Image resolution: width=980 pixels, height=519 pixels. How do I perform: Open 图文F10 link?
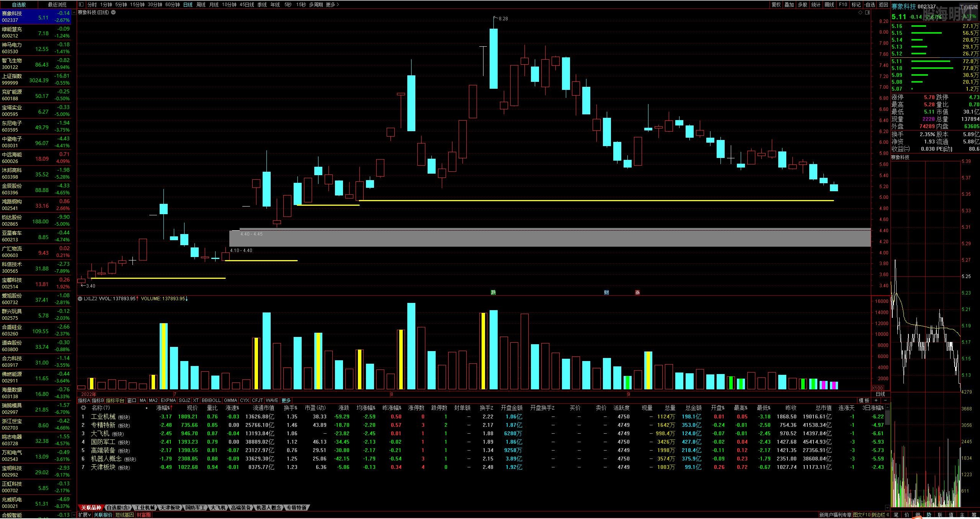coord(862,515)
